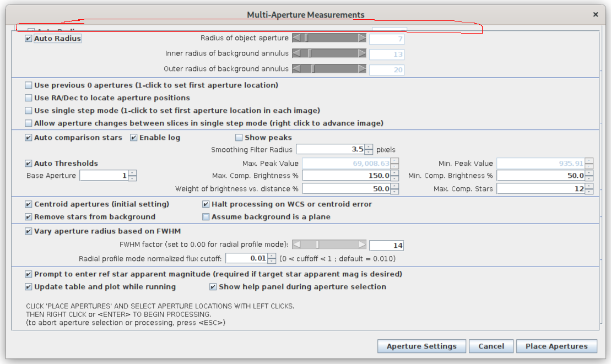Viewport: 611px width, 364px height.
Task: Increase Max. Comp. Stars with up arrow
Action: click(589, 186)
